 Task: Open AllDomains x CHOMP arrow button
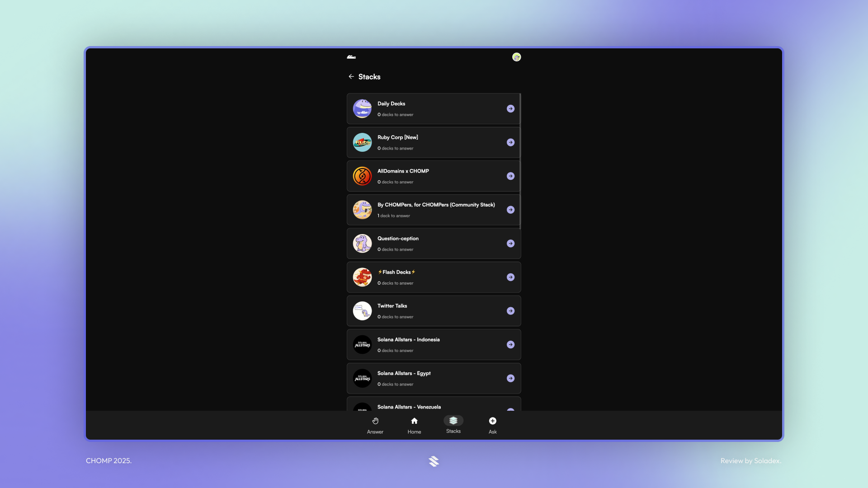pos(510,176)
